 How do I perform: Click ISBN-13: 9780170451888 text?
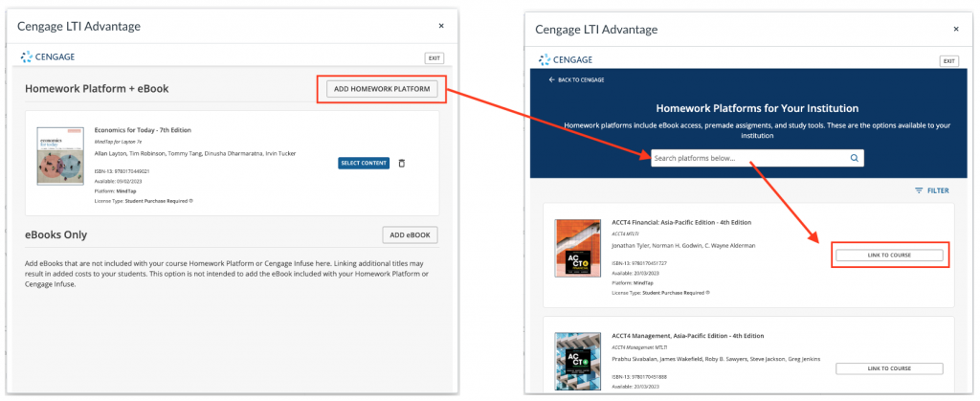pyautogui.click(x=638, y=376)
